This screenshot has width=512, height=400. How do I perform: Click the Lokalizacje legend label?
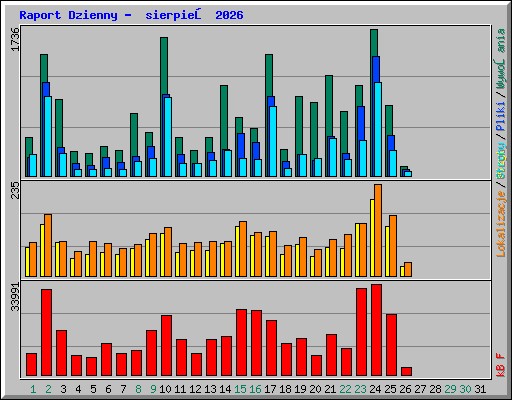[501, 224]
